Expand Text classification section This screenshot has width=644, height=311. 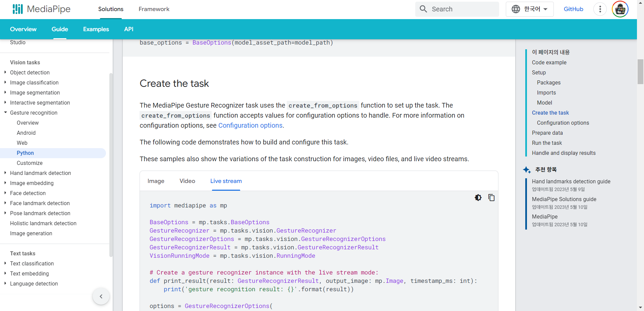[5, 263]
